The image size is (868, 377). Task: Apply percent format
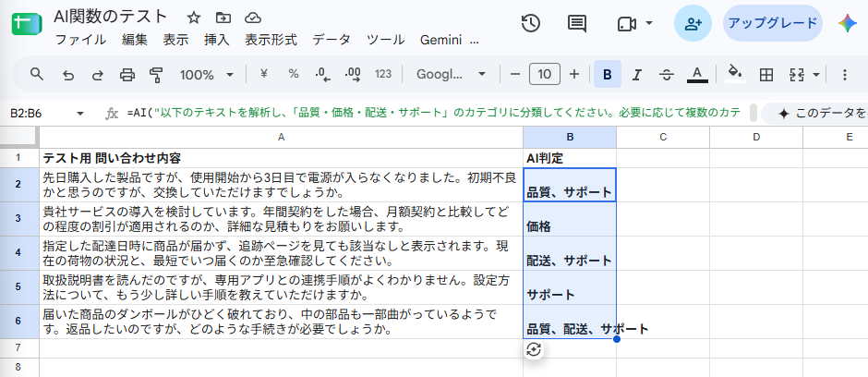(x=294, y=74)
